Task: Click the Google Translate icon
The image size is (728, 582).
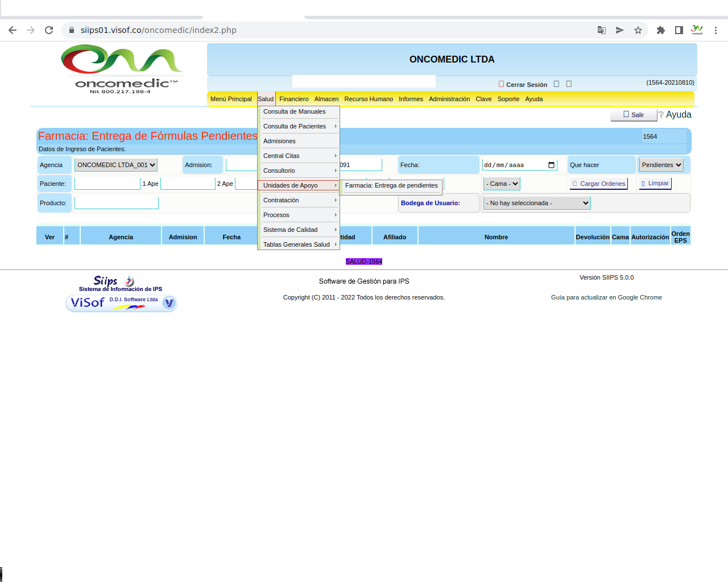Action: (x=601, y=30)
